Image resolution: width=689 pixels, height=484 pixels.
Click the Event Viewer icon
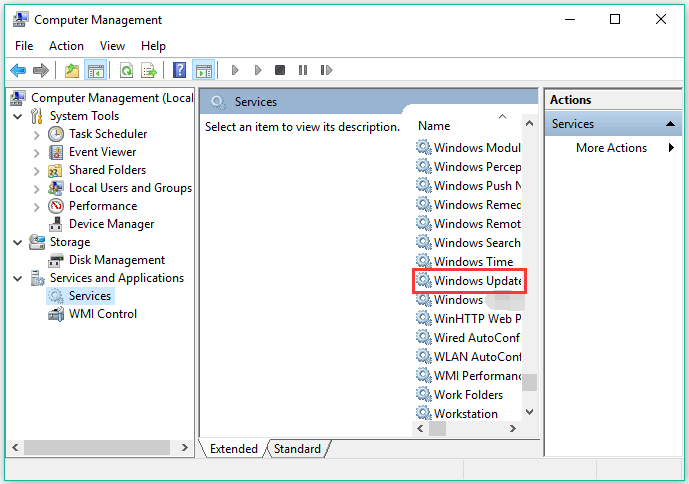tap(56, 152)
